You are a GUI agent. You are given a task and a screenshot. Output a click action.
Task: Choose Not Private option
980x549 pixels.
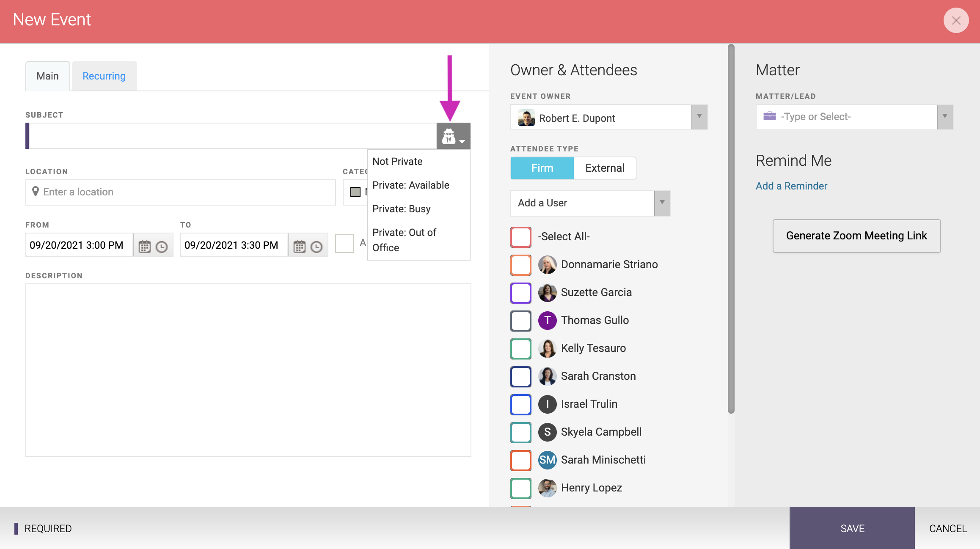(x=419, y=162)
